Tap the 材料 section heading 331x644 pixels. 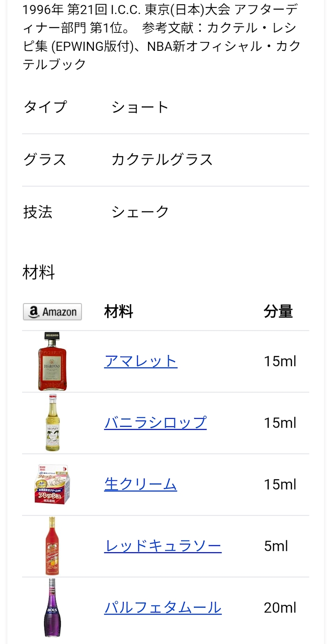[x=39, y=272]
